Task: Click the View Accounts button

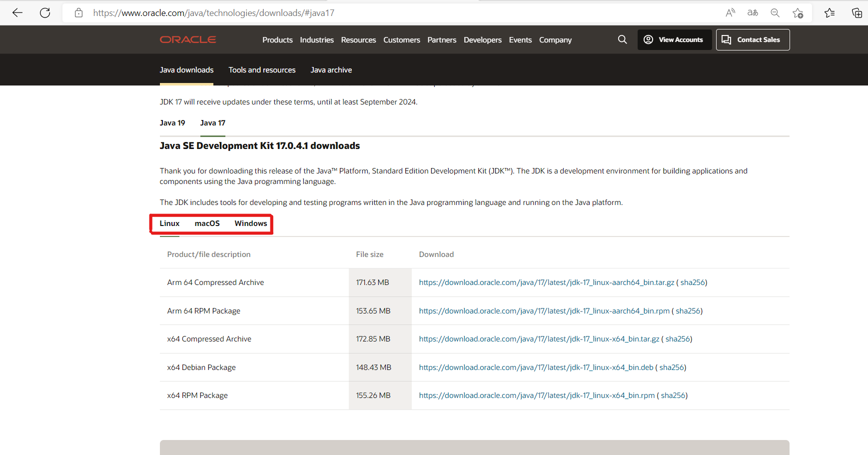Action: pyautogui.click(x=675, y=39)
